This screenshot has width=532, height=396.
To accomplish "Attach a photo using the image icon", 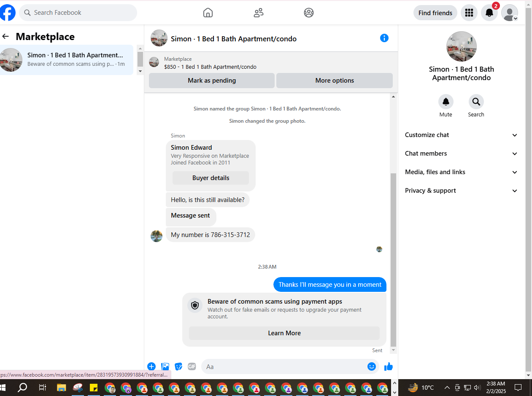I will (165, 366).
